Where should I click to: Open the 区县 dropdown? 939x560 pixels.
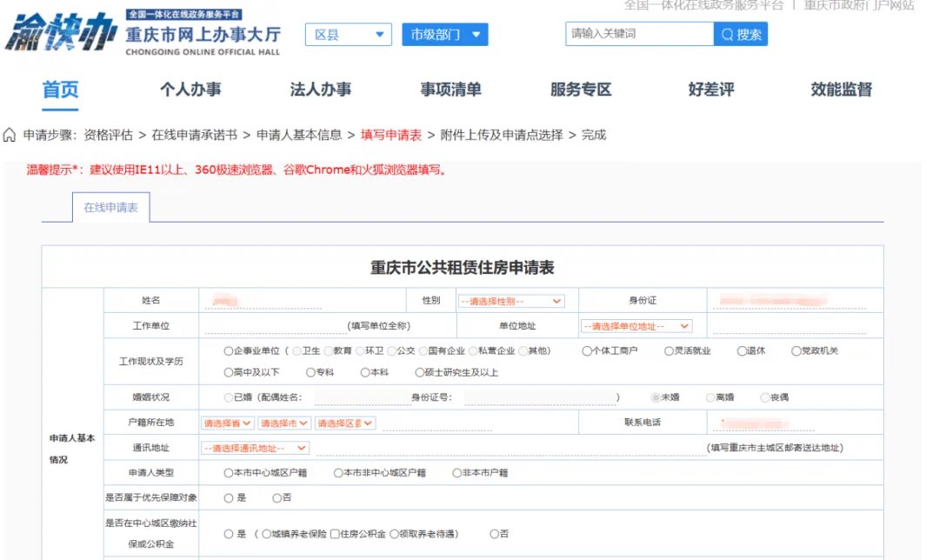[x=349, y=35]
